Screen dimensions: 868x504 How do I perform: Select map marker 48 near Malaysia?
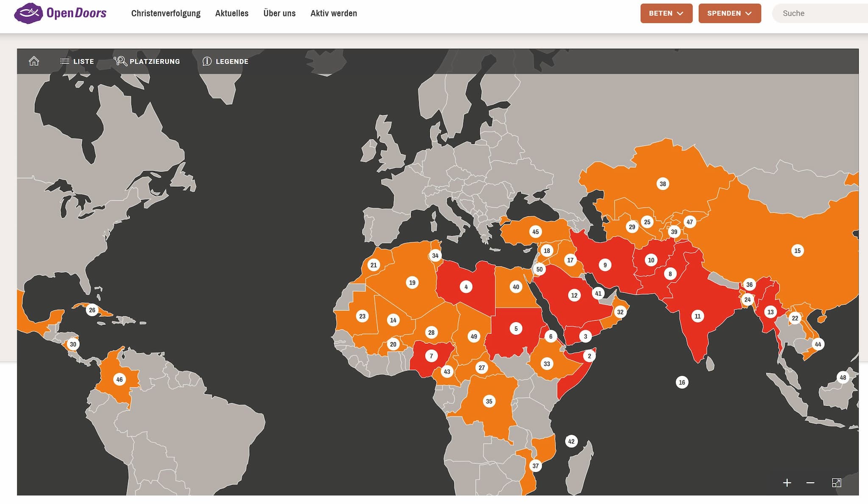tap(843, 377)
